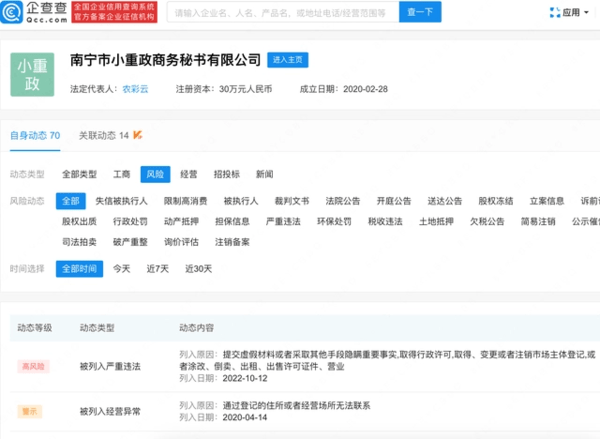Filter by 简易注销
The image size is (600, 439).
[538, 222]
